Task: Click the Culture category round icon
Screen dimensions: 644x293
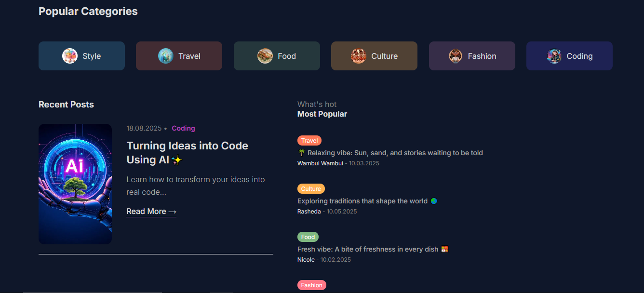Action: click(359, 56)
